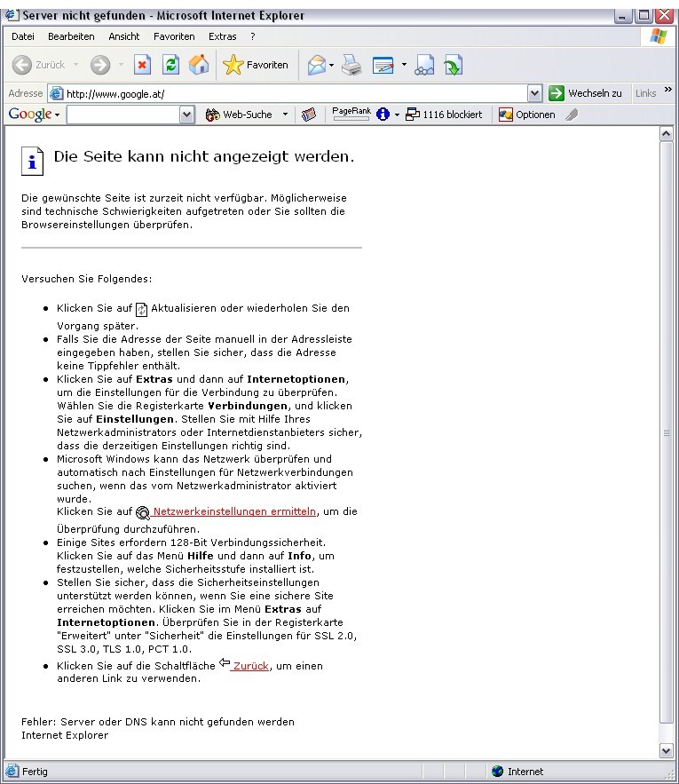Screen dimensions: 679x784
Task: Click the Windows flag logo throbber
Action: click(659, 36)
